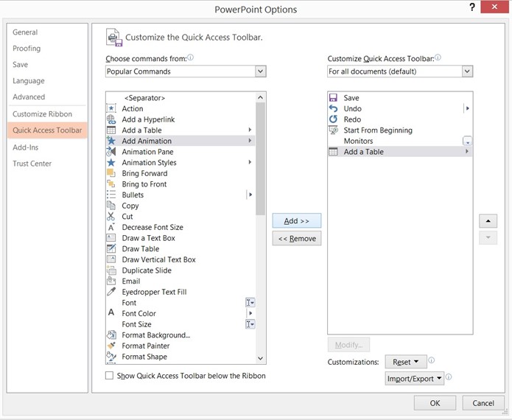
Task: Select the Animation Styles star icon
Action: (111, 162)
